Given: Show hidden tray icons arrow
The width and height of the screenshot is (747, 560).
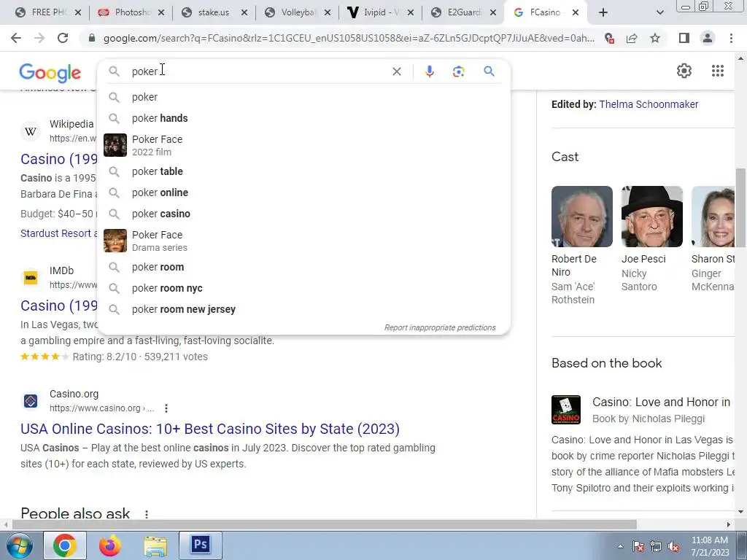Looking at the screenshot, I should point(620,546).
